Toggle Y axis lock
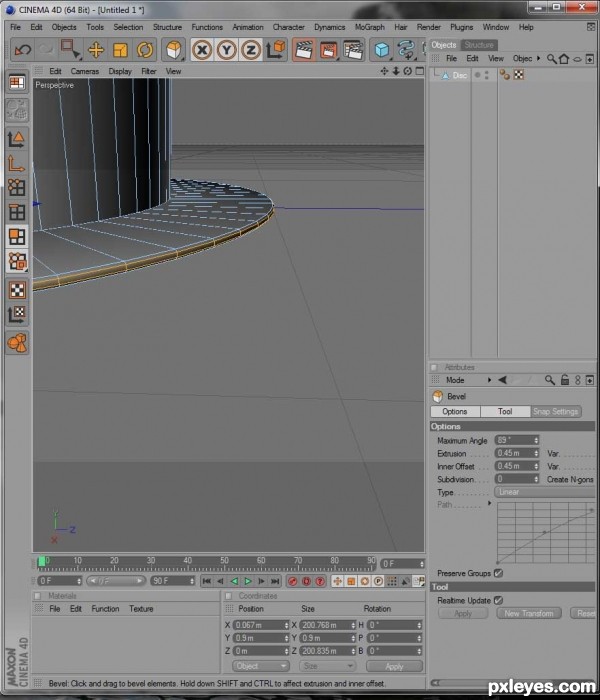This screenshot has width=600, height=700. pos(226,50)
